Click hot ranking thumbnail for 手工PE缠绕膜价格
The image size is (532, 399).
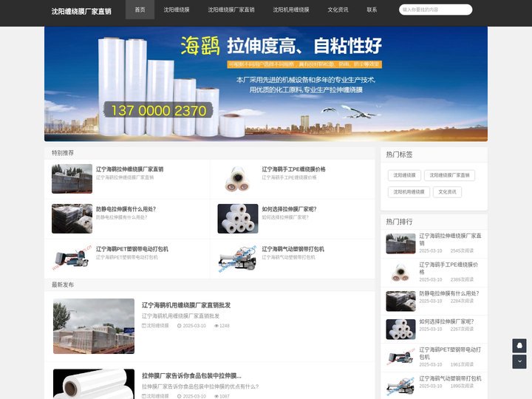click(400, 273)
